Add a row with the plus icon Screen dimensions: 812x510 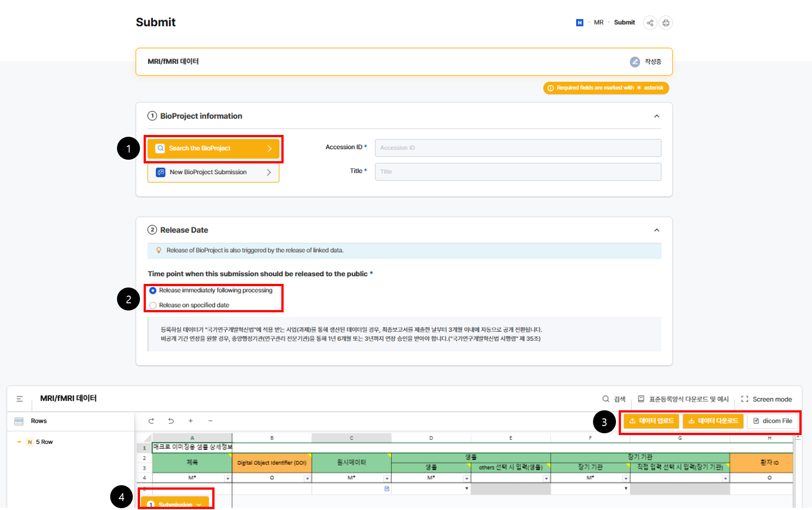pyautogui.click(x=191, y=421)
